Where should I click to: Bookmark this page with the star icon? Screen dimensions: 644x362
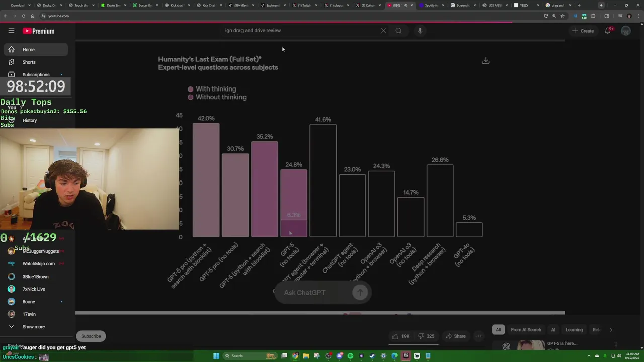[x=562, y=16]
